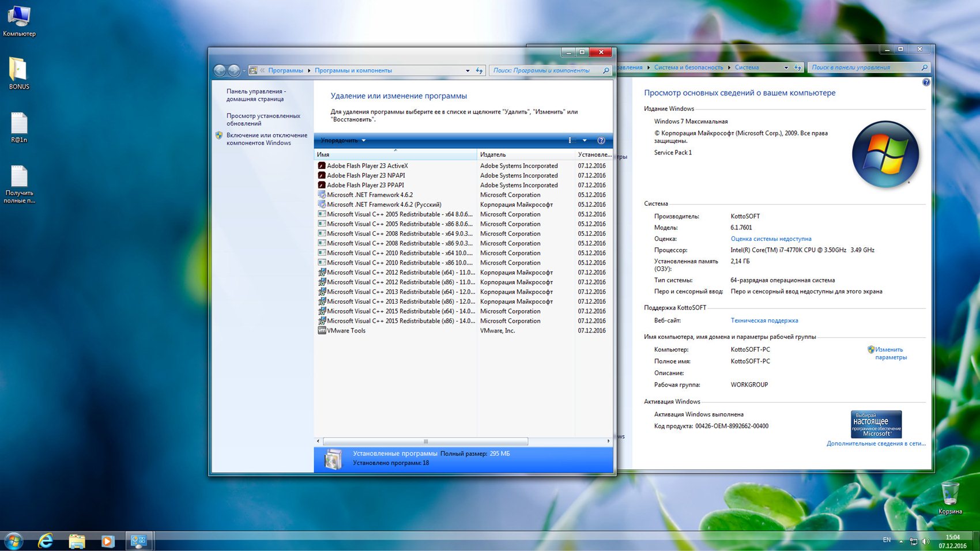Sort by Установлено column header

pos(594,154)
